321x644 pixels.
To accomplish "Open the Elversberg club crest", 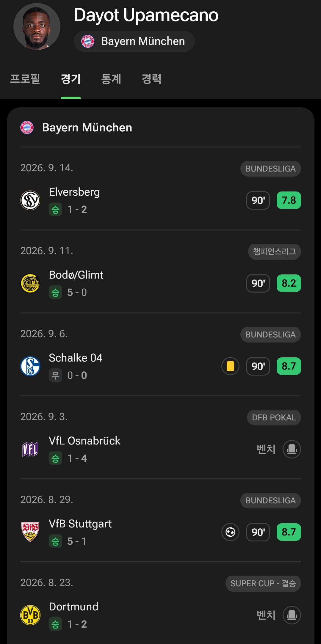I will tap(30, 200).
